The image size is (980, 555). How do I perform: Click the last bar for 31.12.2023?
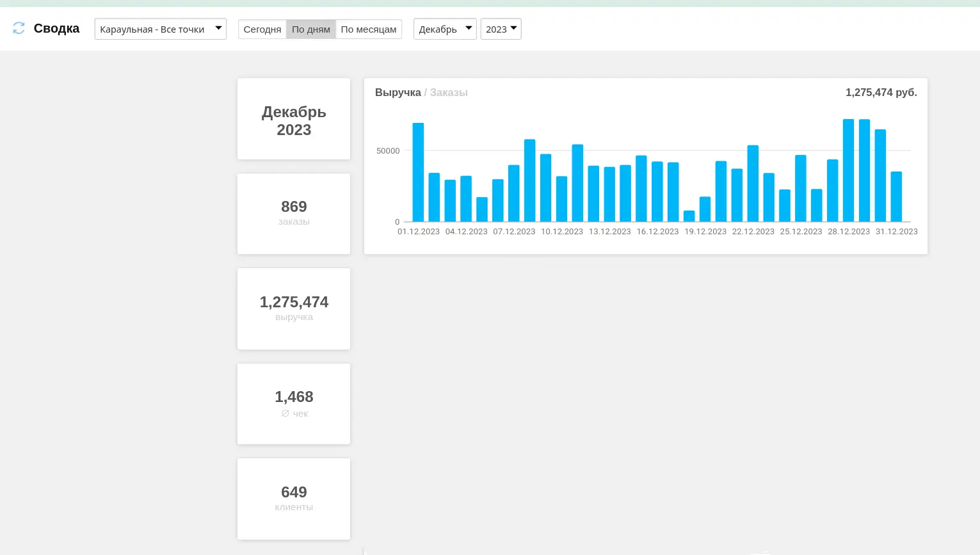click(896, 197)
